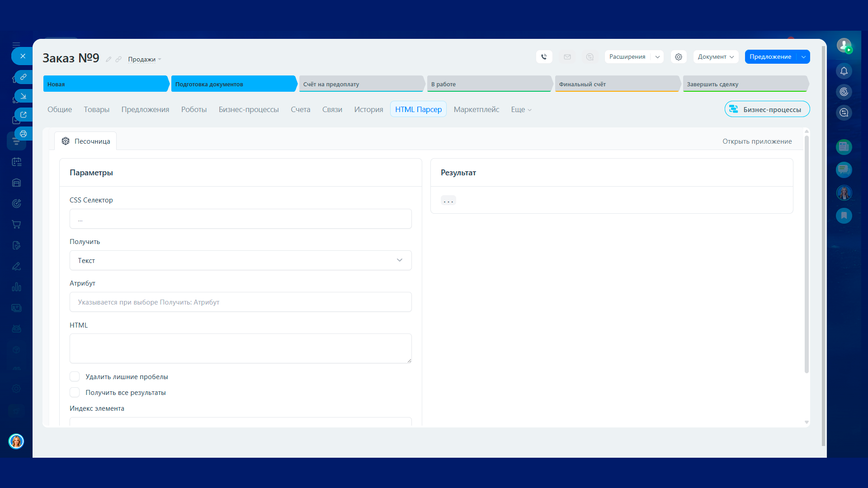The width and height of the screenshot is (868, 488).
Task: Expand the Получить dropdown showing Текст
Action: tap(240, 260)
